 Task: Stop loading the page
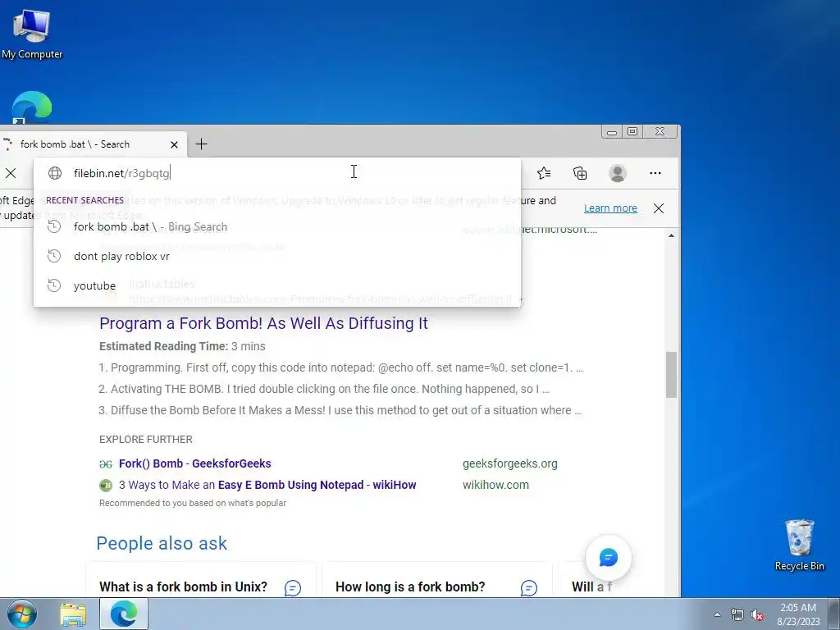11,173
